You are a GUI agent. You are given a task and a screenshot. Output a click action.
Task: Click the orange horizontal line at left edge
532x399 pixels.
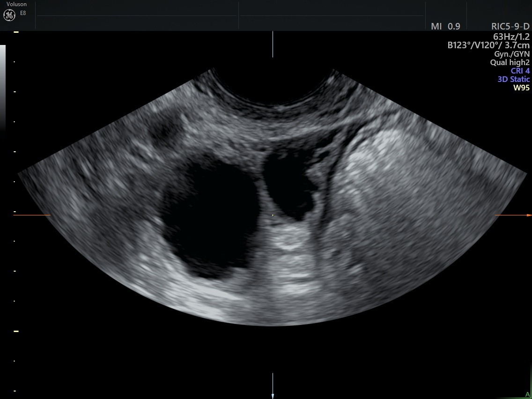(32, 215)
